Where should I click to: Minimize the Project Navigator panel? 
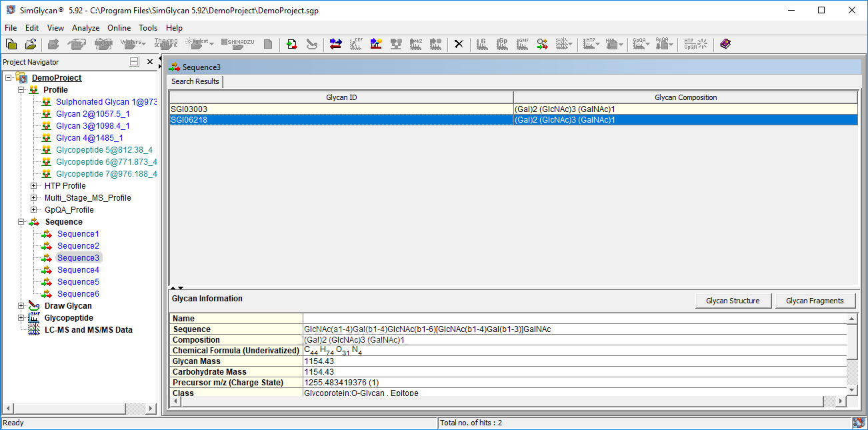click(x=134, y=62)
